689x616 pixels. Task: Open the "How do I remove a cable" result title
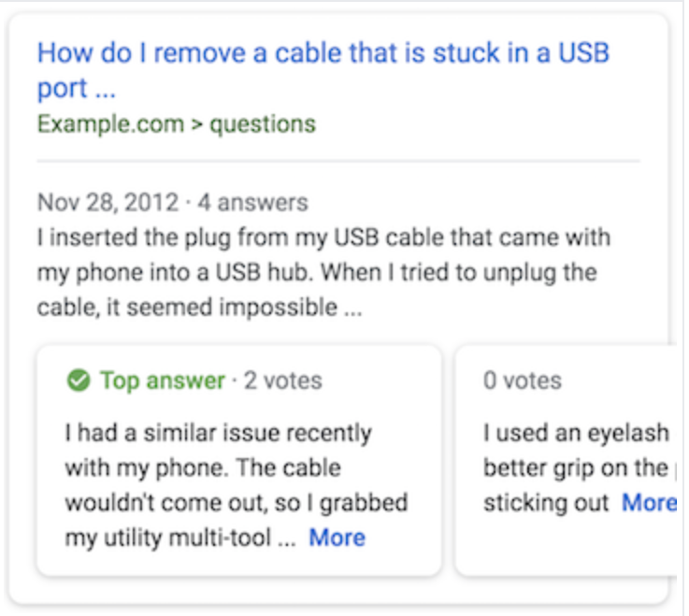point(323,51)
